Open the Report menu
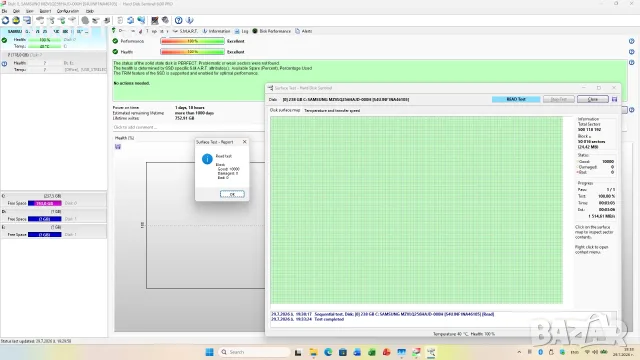The height and width of the screenshot is (360, 640). pos(45,11)
